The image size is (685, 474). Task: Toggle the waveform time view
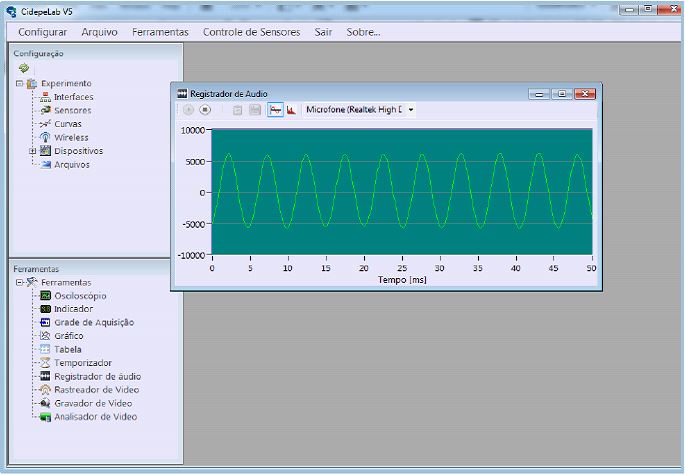[275, 110]
